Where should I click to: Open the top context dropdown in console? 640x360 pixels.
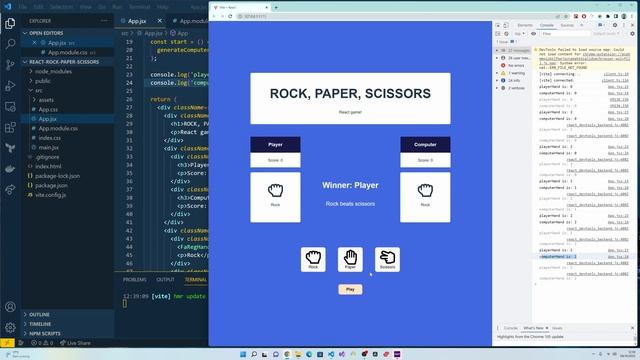519,34
